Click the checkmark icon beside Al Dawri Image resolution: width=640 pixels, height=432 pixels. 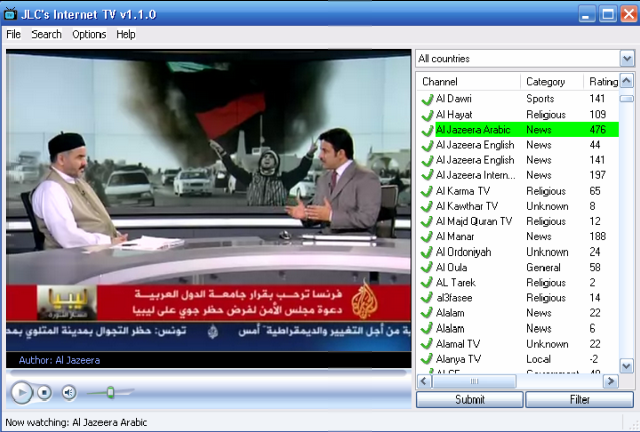click(427, 99)
